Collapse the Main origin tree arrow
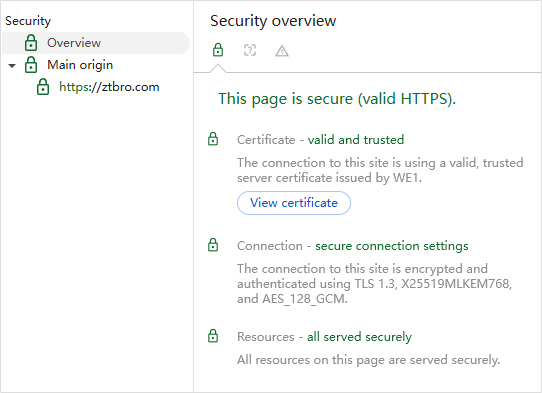 click(12, 65)
